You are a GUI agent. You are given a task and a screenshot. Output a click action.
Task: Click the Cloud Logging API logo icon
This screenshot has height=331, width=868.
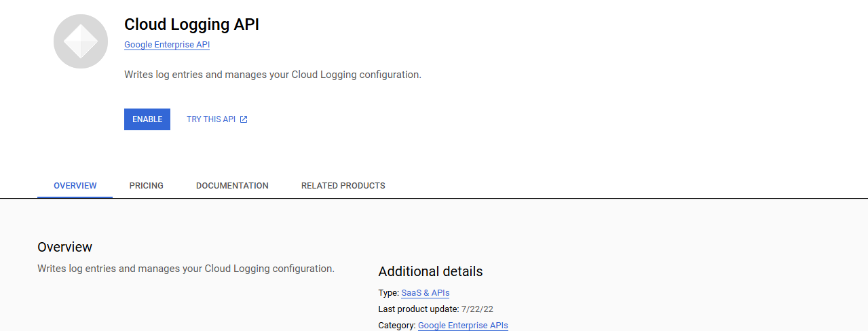[x=81, y=41]
